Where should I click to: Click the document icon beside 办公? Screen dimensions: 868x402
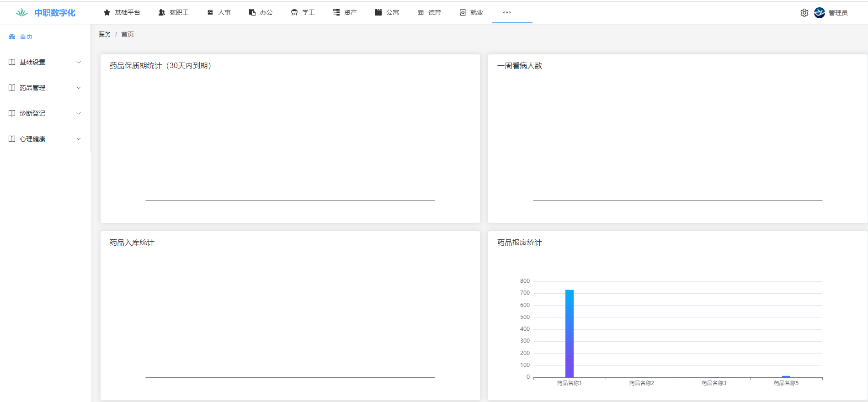pyautogui.click(x=252, y=12)
